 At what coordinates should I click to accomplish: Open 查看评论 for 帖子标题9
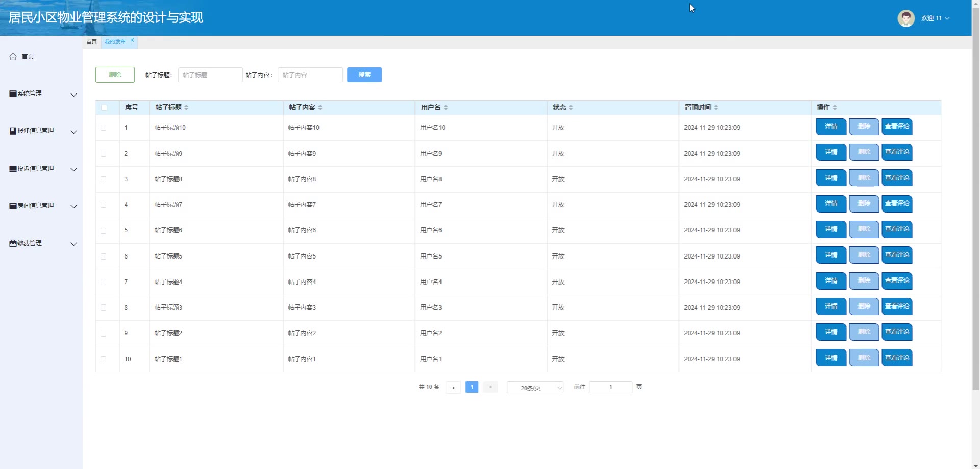pyautogui.click(x=897, y=152)
